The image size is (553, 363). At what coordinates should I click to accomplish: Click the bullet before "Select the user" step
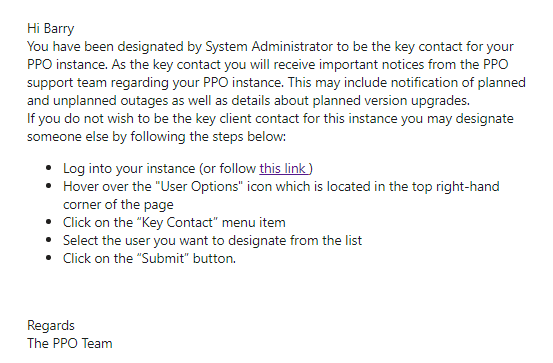(x=49, y=240)
